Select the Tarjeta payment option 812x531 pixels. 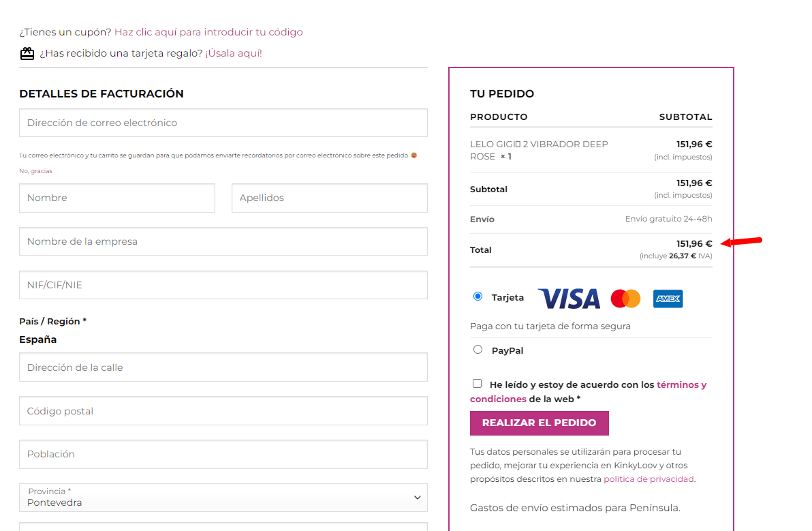[x=478, y=297]
